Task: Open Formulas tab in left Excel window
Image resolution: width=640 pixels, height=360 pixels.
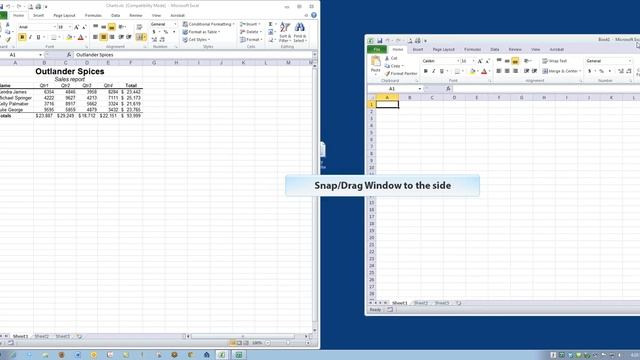Action: point(93,16)
